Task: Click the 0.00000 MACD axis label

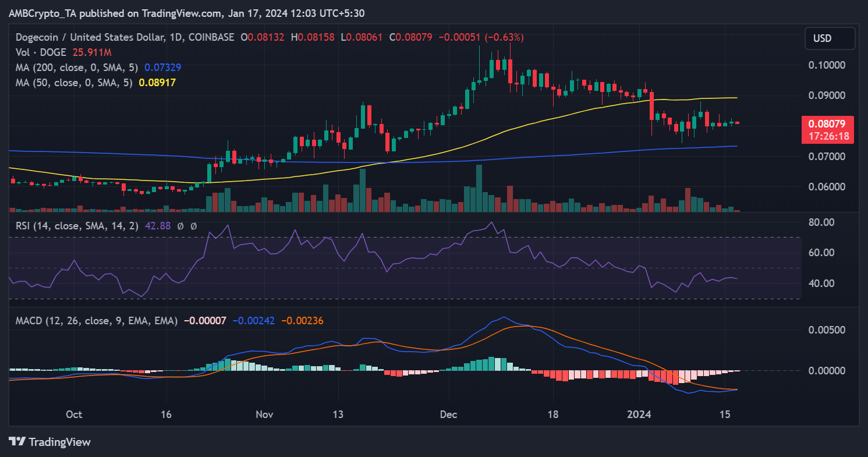Action: [827, 370]
